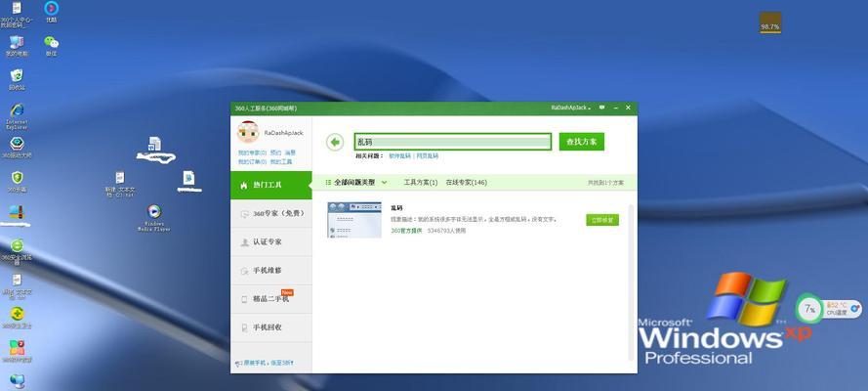Viewport: 868px width, 391px height.
Task: Click the 乱码 solution title
Action: pos(396,208)
